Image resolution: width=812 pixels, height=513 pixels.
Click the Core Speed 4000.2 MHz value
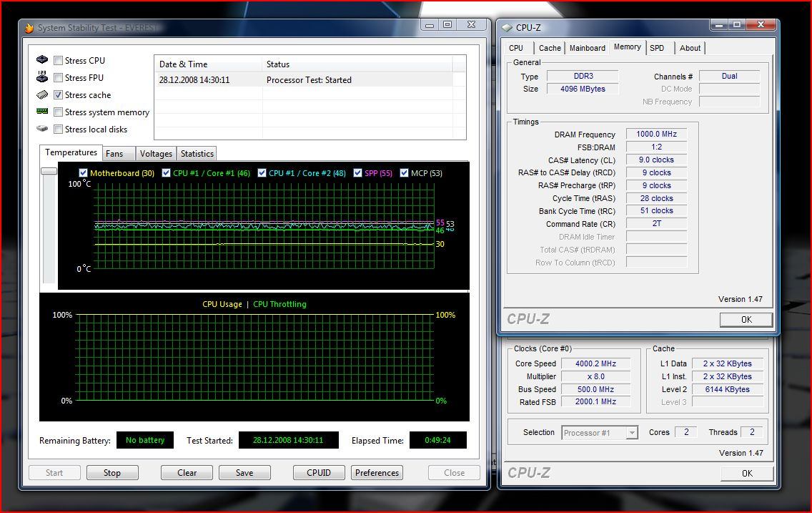tap(595, 363)
